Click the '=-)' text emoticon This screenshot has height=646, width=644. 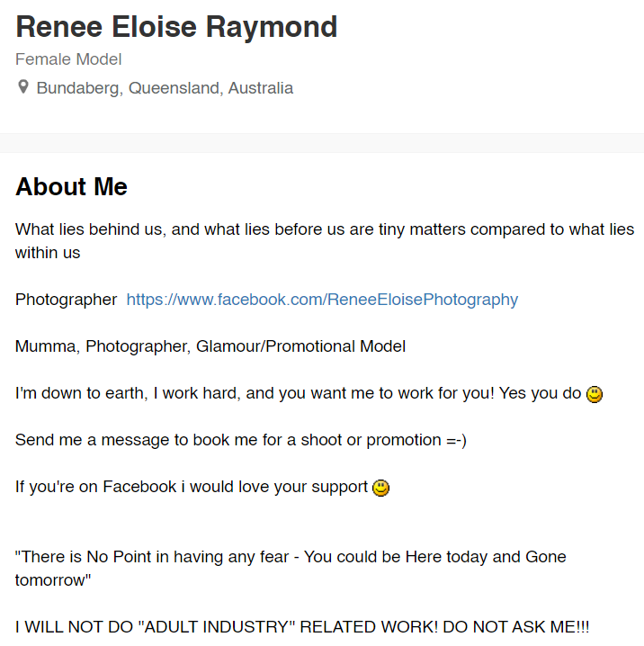[456, 441]
